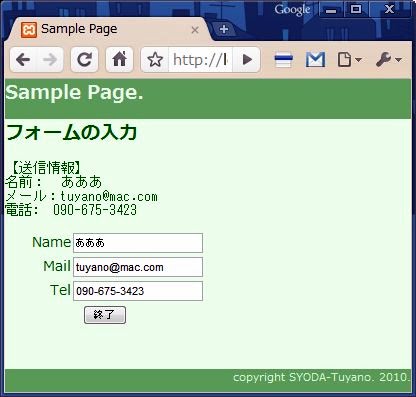Click the Sample Page. header text
The width and height of the screenshot is (416, 397).
pos(74,92)
